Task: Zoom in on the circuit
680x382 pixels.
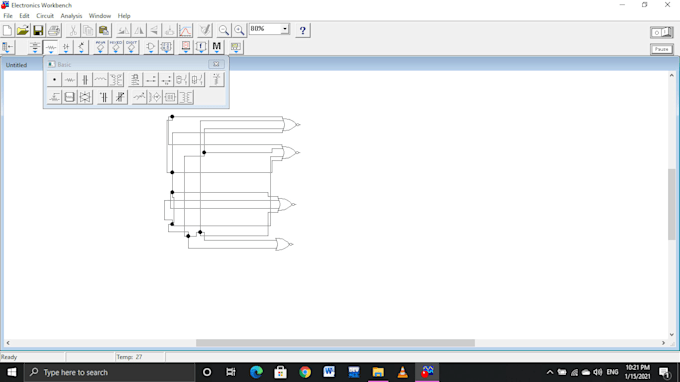Action: [x=239, y=30]
